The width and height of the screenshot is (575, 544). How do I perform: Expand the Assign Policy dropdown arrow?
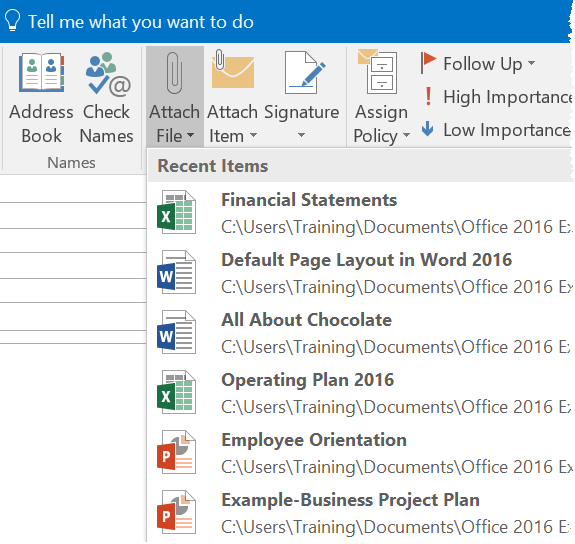tap(406, 135)
